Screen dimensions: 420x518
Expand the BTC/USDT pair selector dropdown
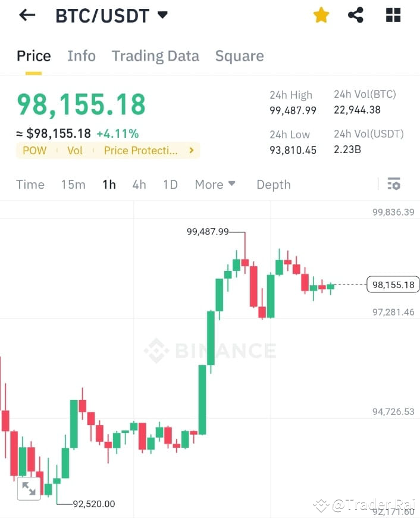coord(162,16)
